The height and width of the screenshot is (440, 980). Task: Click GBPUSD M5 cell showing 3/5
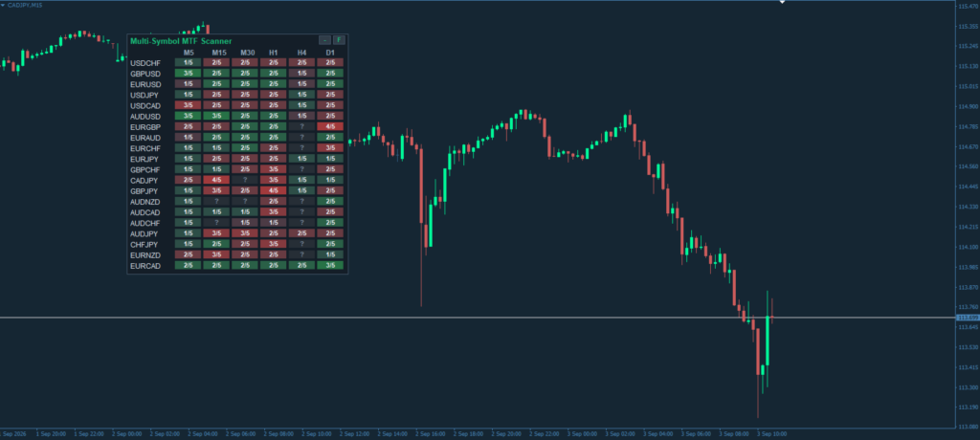pyautogui.click(x=189, y=73)
